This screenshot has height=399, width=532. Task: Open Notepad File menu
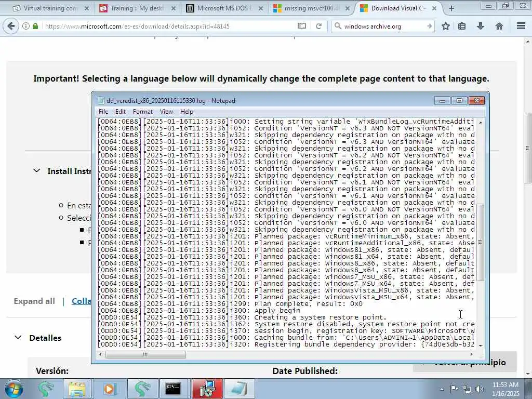click(103, 112)
